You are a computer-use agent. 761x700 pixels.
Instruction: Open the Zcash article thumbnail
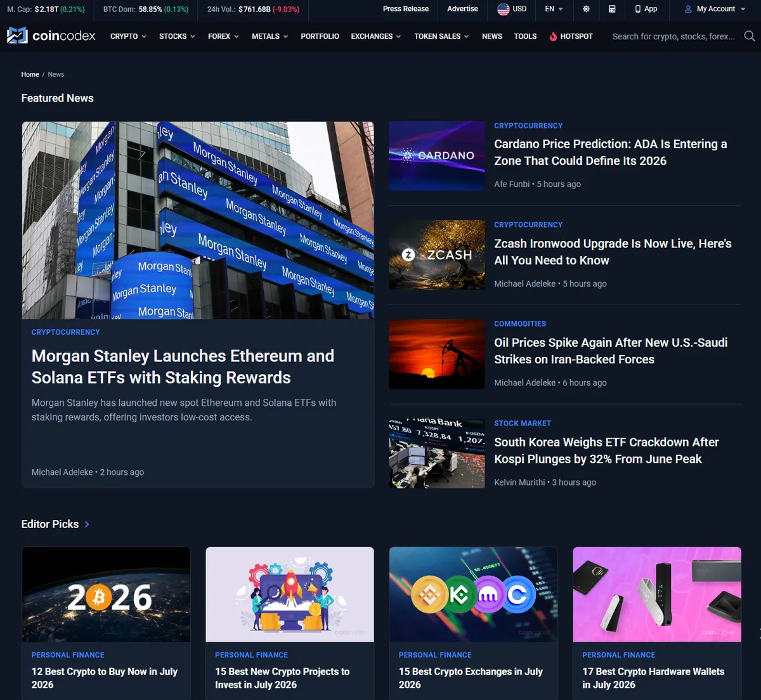pos(437,255)
